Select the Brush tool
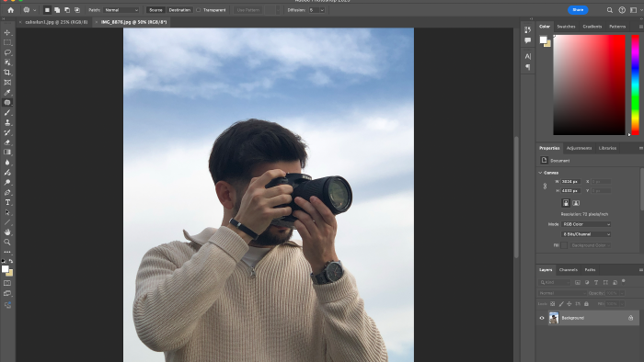Image resolution: width=644 pixels, height=362 pixels. 7,112
